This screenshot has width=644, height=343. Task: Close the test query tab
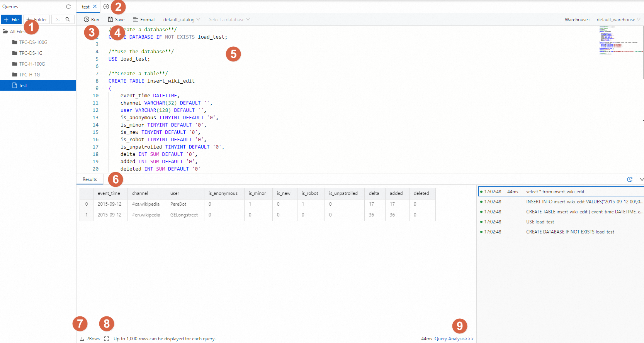click(95, 7)
